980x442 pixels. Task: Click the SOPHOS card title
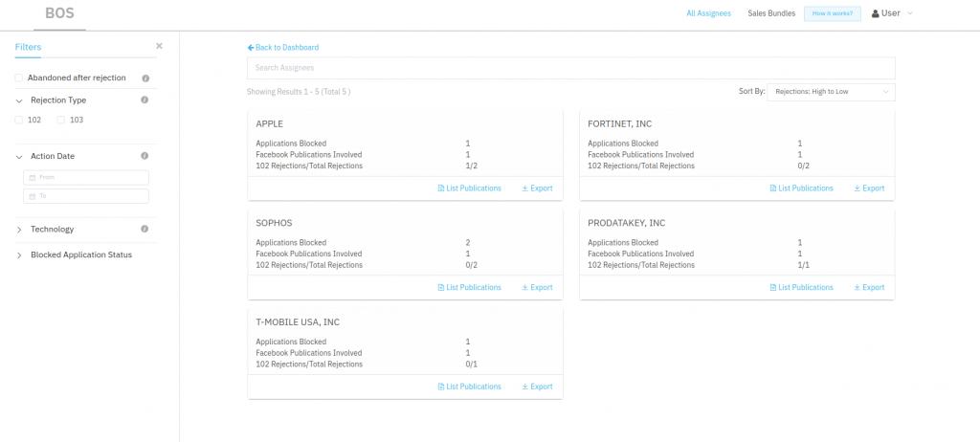274,223
